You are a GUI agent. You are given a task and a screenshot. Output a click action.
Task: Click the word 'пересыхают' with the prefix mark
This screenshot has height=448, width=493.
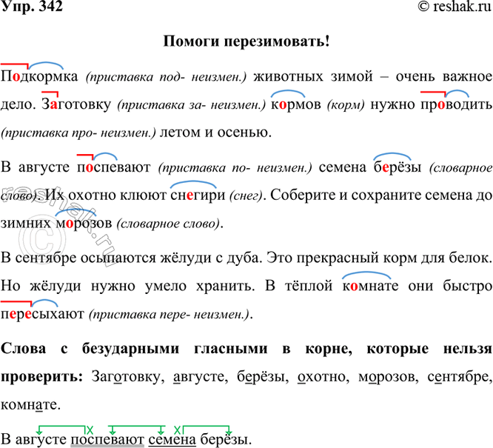43,314
